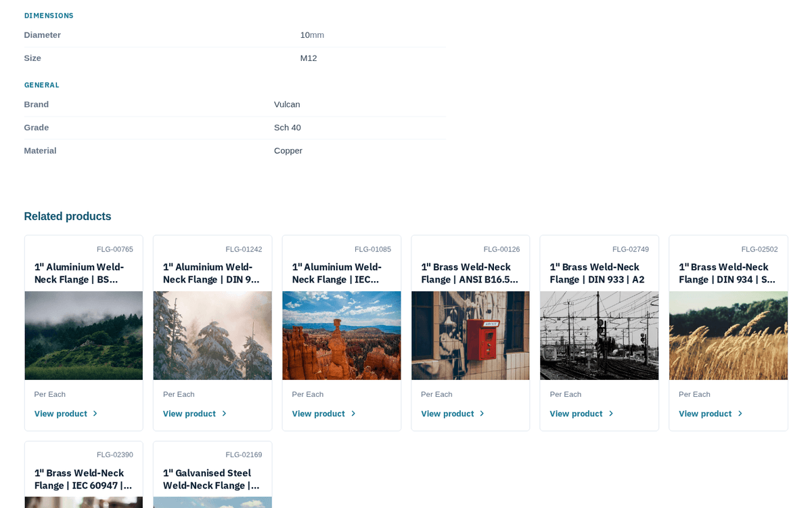Open View product link for FLG-00126
This screenshot has height=508, width=812.
point(452,414)
